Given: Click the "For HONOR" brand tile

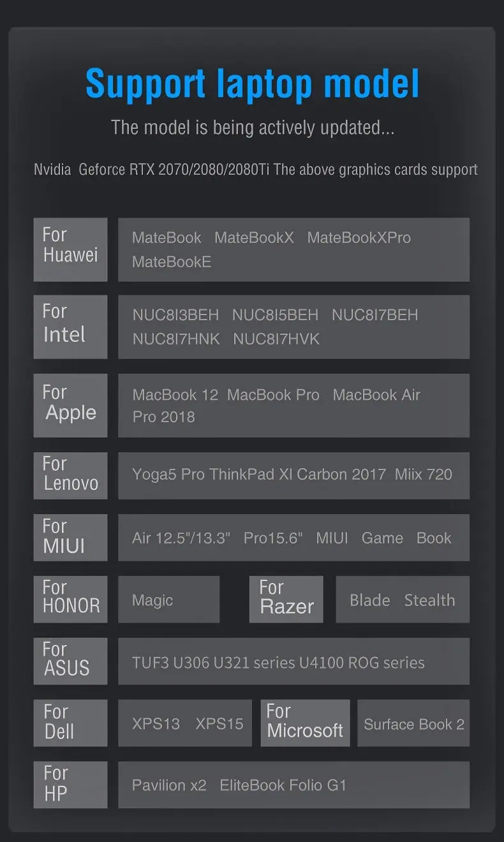Looking at the screenshot, I should point(70,599).
